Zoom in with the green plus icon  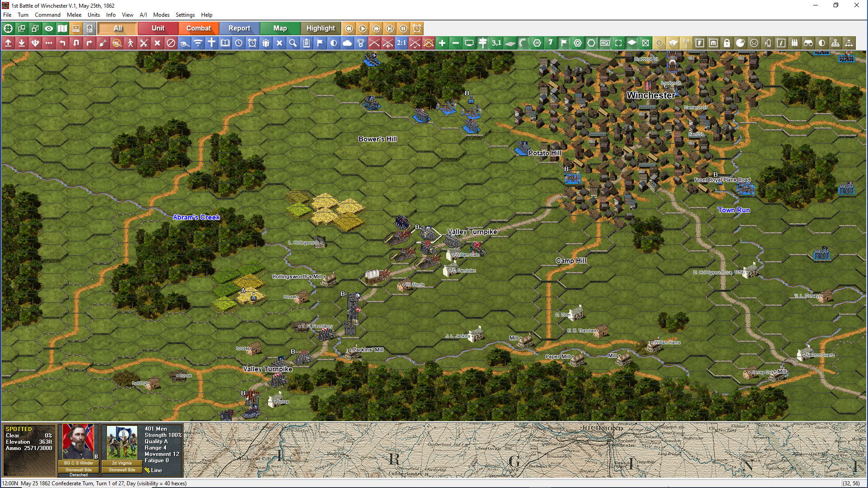(x=442, y=43)
